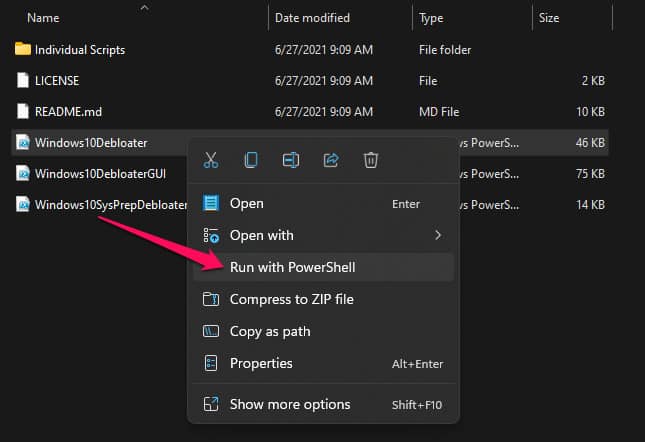Select Copy as path
The image size is (645, 442).
pos(323,331)
